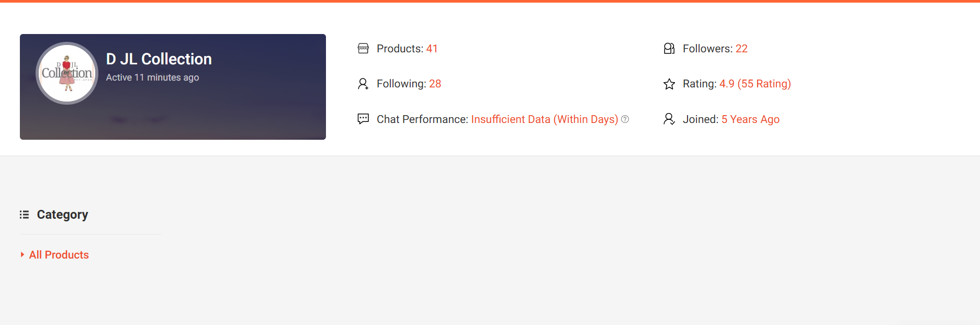
Task: Select the All Products category
Action: coord(59,255)
